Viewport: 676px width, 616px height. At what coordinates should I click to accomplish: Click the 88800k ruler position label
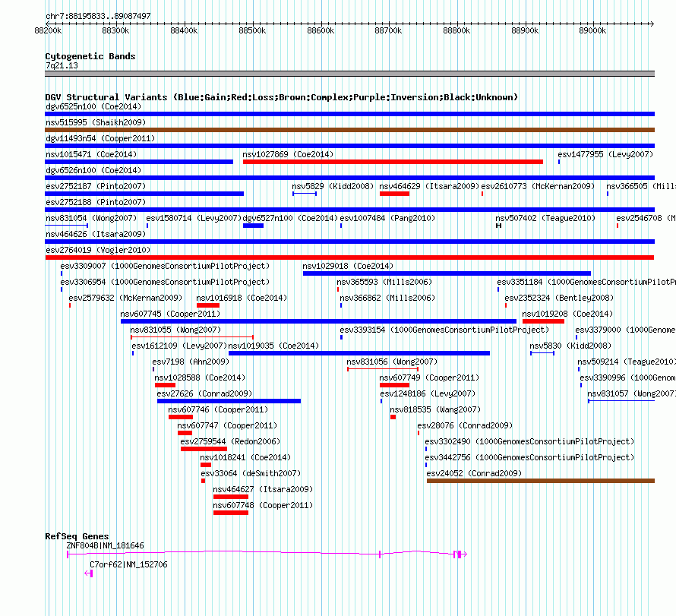457,30
